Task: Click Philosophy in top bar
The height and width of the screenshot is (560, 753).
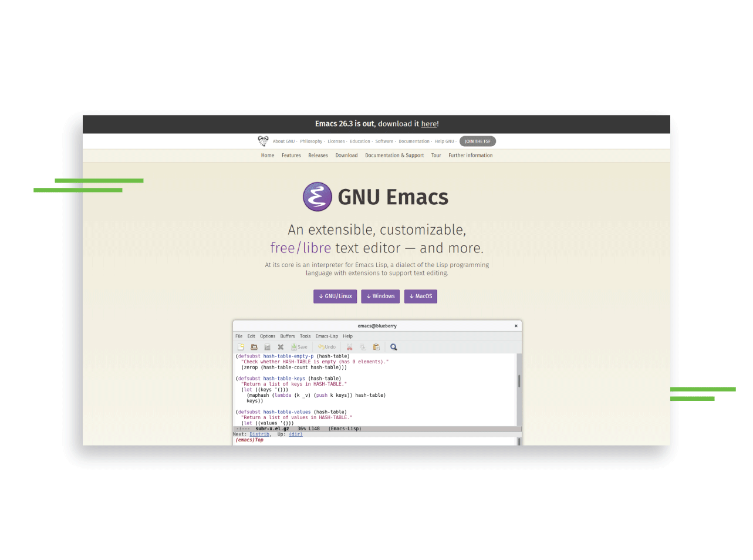Action: tap(311, 141)
